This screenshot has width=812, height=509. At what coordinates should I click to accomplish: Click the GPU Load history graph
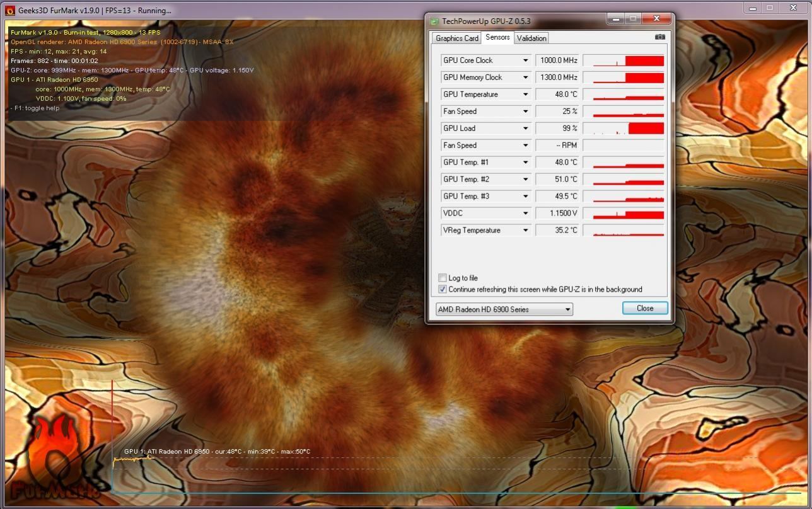(623, 129)
